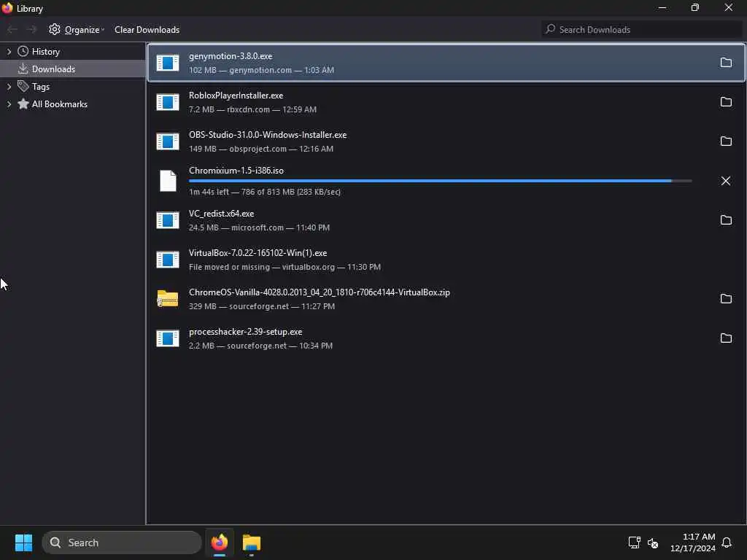Viewport: 747px width, 560px height.
Task: Expand the Tags tree node
Action: (9, 86)
